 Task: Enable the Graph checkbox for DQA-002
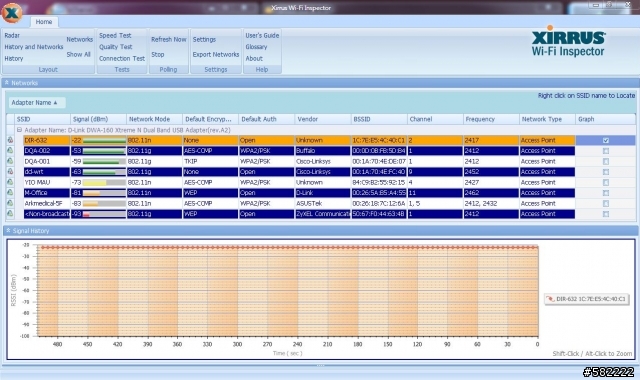pyautogui.click(x=606, y=151)
